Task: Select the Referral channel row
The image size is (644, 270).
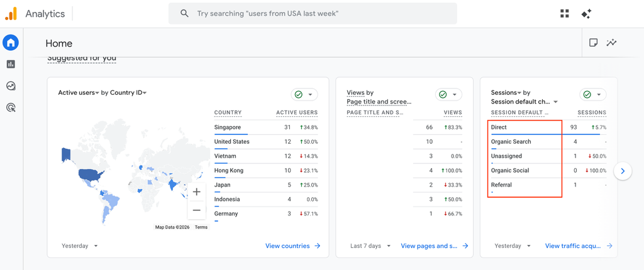Action: (548, 185)
